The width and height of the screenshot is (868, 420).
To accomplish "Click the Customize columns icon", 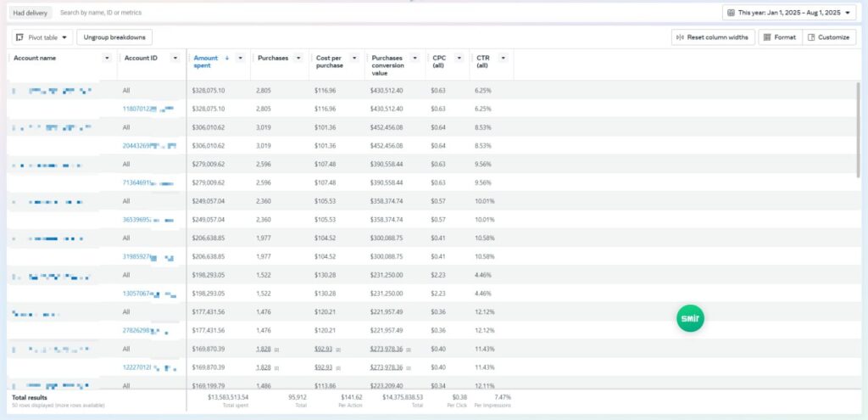I will [x=811, y=37].
